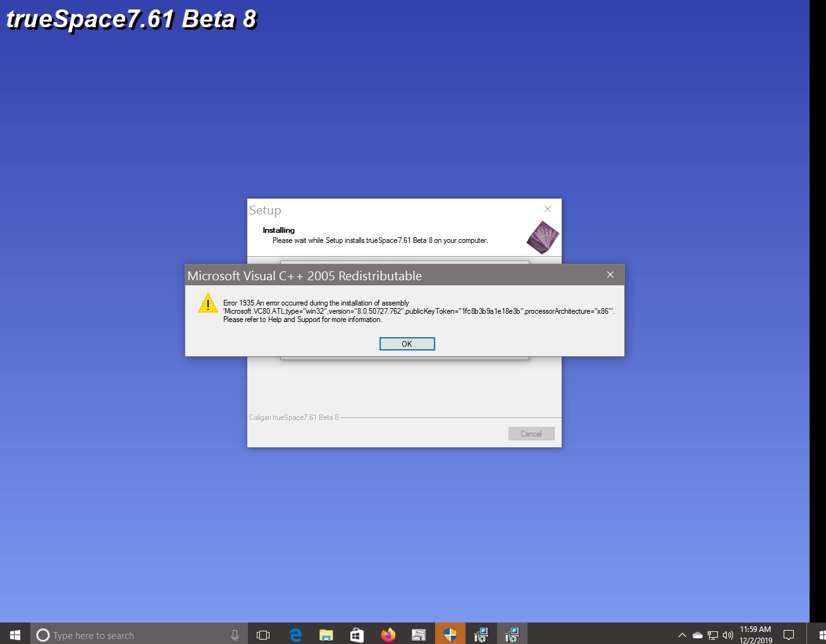The height and width of the screenshot is (644, 826).
Task: Open File Explorer from the taskbar
Action: (326, 635)
